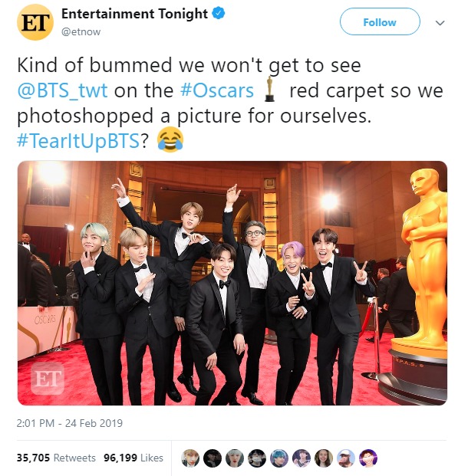Click the Oscar statuette emoji
The width and height of the screenshot is (458, 476).
tap(269, 89)
